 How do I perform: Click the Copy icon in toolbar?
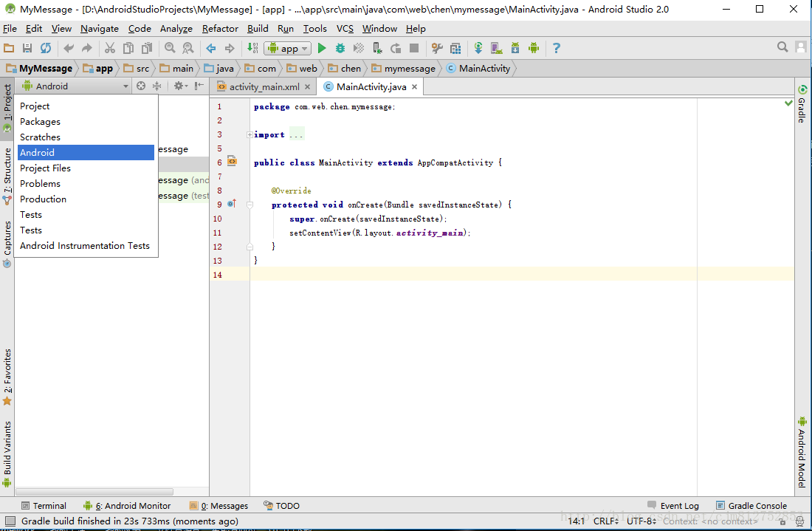[128, 48]
